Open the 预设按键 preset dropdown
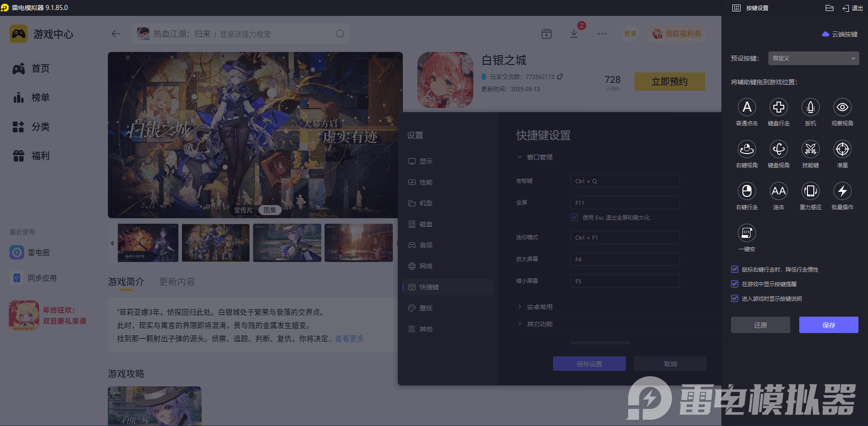 [813, 58]
